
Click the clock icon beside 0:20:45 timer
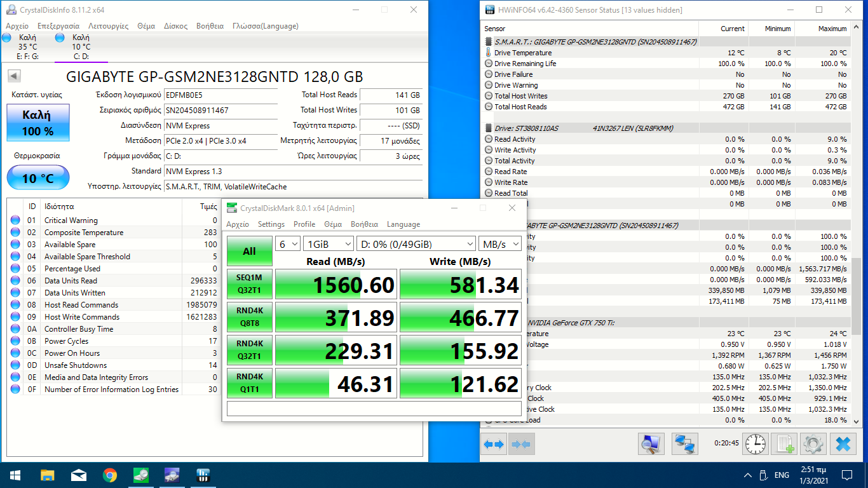click(x=756, y=444)
